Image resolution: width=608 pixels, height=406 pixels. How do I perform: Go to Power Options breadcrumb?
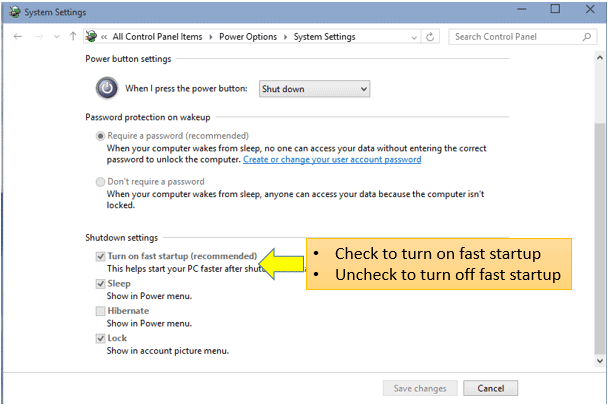coord(248,37)
